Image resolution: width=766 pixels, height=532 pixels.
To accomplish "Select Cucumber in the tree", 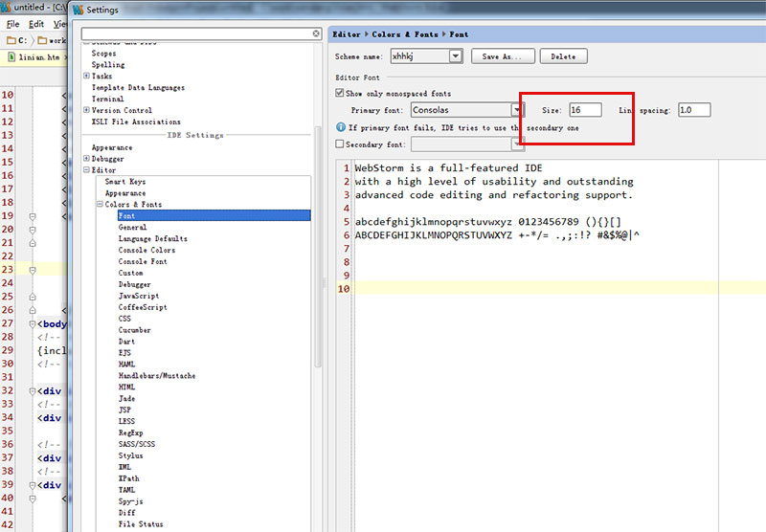I will pyautogui.click(x=134, y=330).
